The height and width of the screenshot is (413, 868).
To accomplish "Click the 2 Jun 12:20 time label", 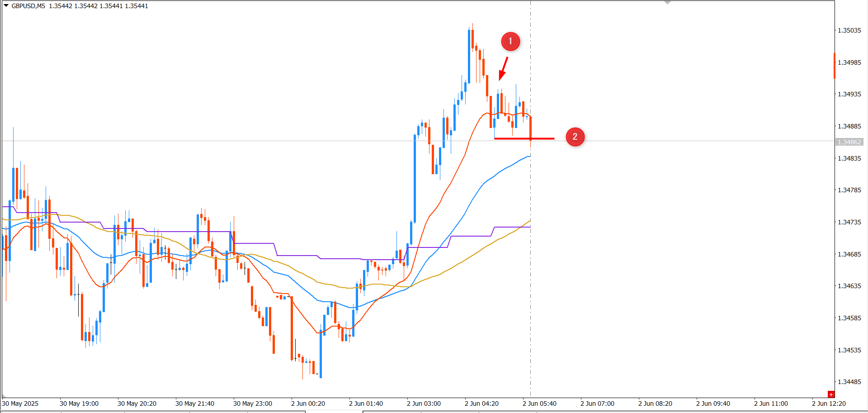I will click(829, 404).
